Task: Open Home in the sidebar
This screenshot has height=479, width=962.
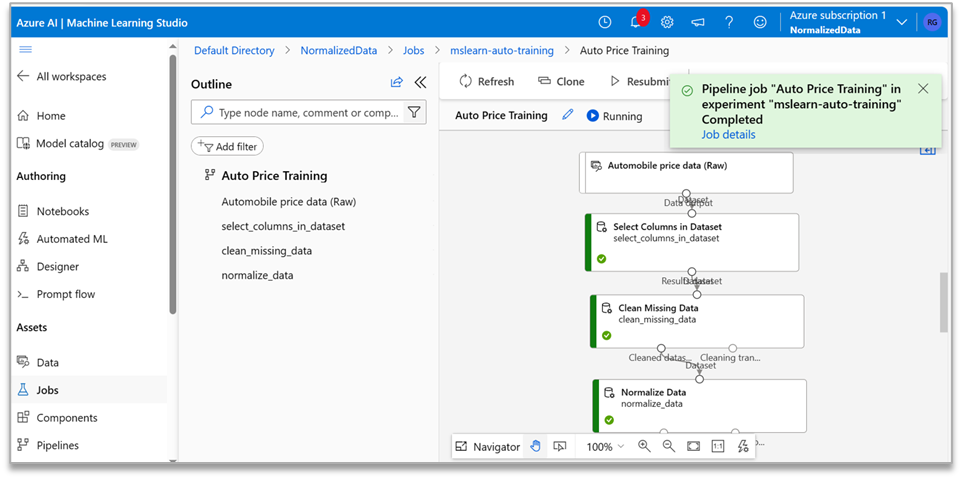Action: click(x=42, y=115)
